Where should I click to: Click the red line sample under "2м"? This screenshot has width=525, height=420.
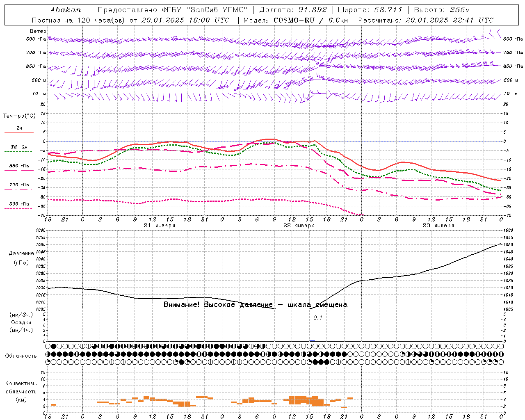(19, 133)
